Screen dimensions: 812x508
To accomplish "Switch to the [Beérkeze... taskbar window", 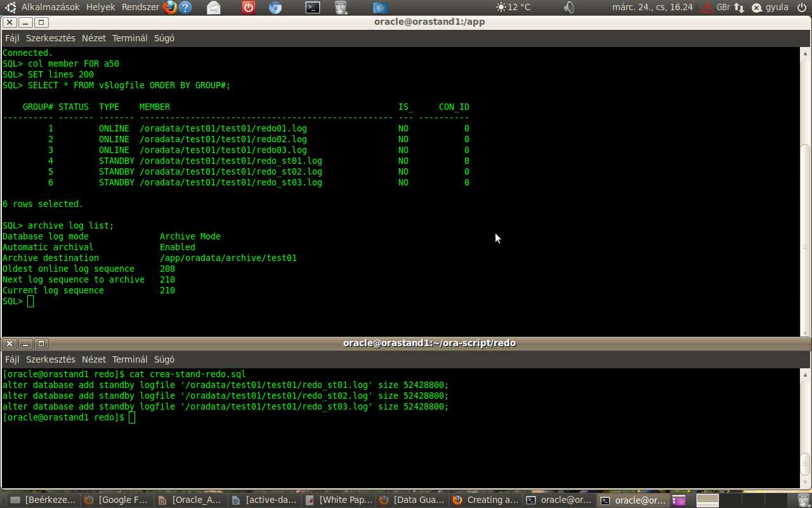I will [x=43, y=500].
